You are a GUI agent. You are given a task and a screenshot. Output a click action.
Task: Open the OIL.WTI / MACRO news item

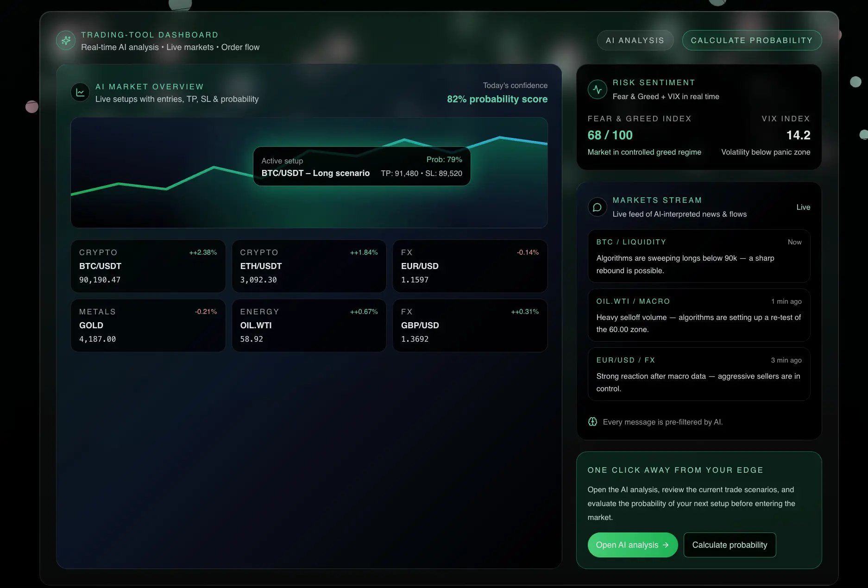pyautogui.click(x=698, y=315)
